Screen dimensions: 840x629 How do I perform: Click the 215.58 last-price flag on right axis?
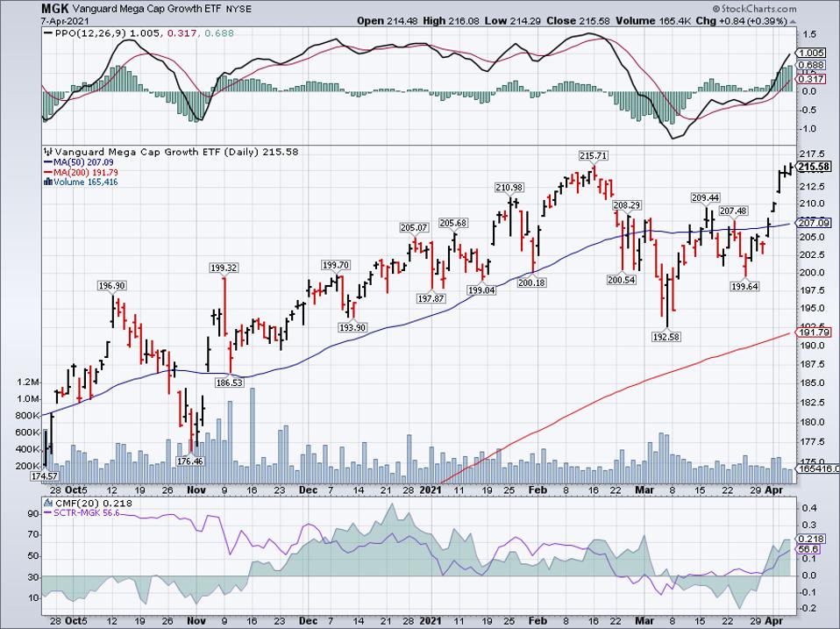click(x=815, y=167)
